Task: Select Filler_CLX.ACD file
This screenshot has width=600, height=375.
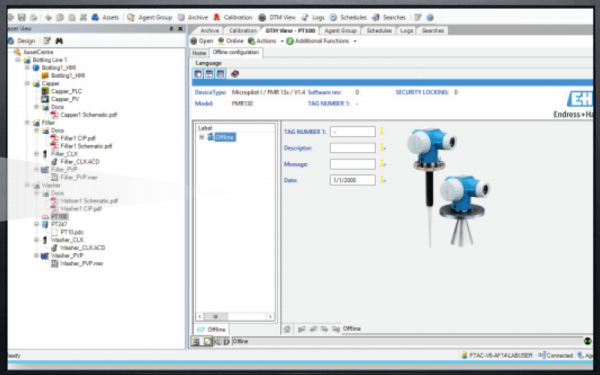Action: tap(80, 162)
